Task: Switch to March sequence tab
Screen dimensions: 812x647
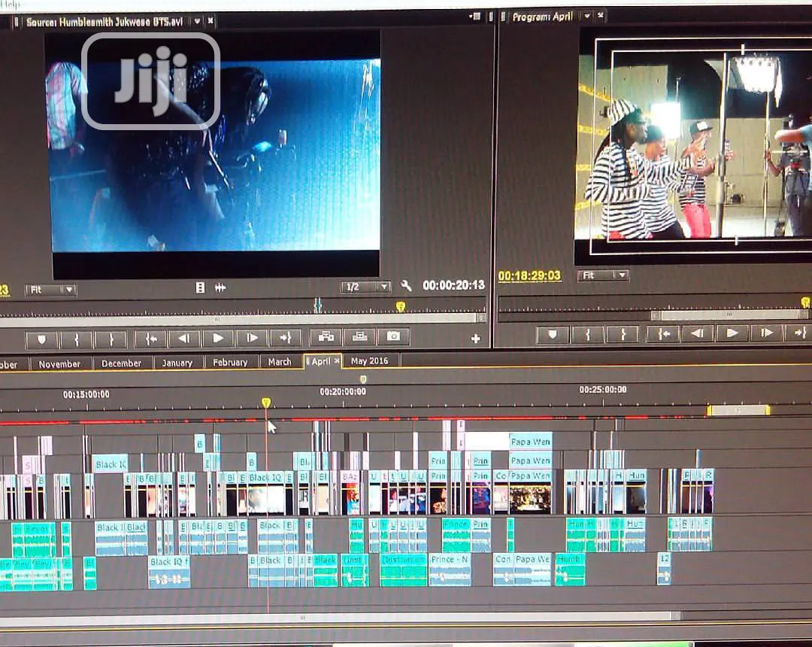Action: pyautogui.click(x=280, y=362)
